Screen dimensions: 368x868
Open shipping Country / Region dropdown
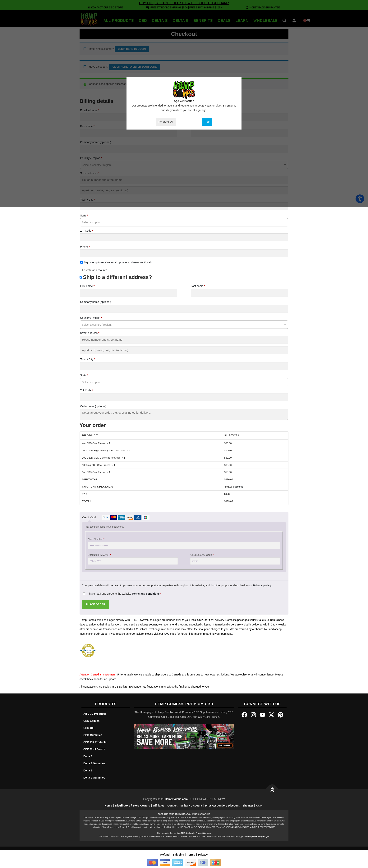pos(184,325)
